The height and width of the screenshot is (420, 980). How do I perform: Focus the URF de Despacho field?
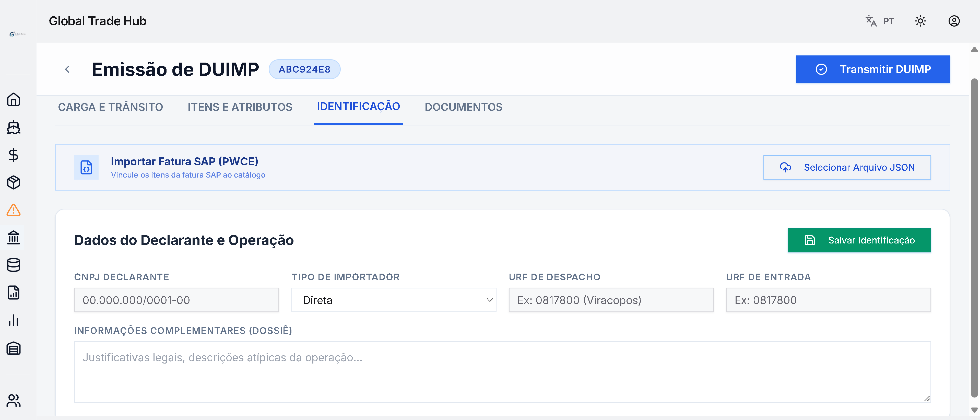611,300
